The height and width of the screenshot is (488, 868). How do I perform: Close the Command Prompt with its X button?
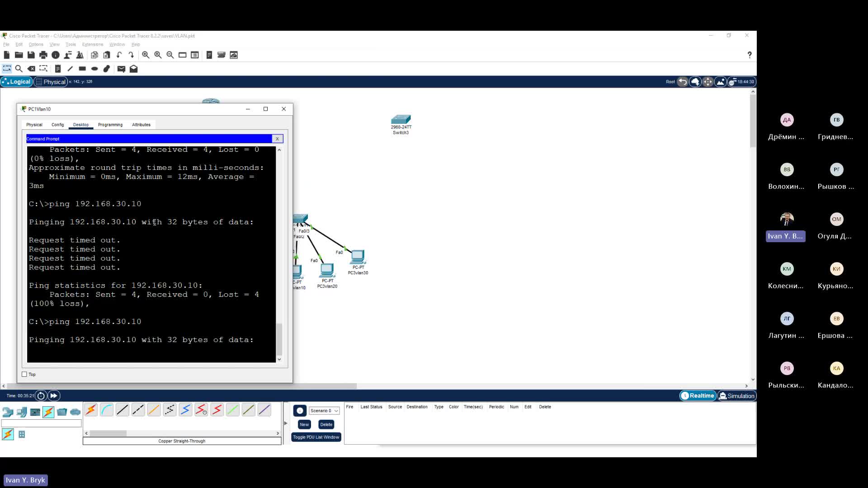[277, 139]
